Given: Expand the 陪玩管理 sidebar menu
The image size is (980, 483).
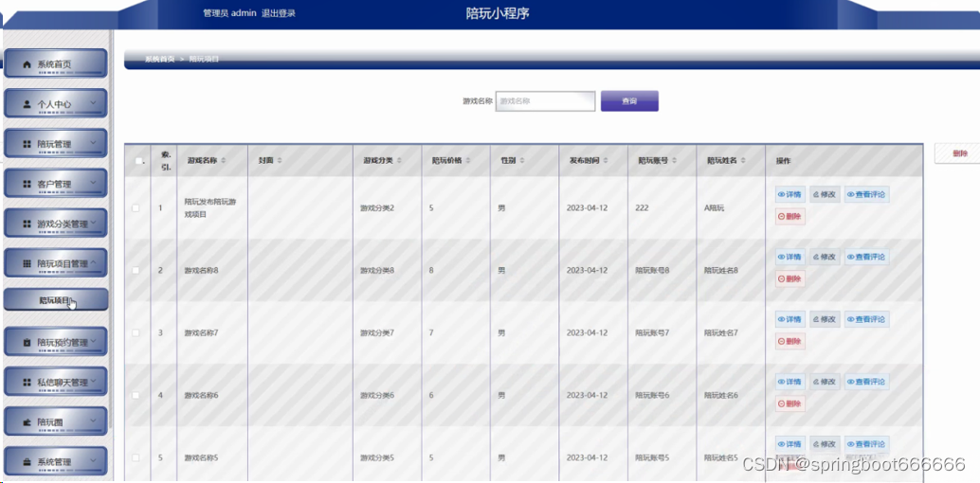Looking at the screenshot, I should (56, 144).
